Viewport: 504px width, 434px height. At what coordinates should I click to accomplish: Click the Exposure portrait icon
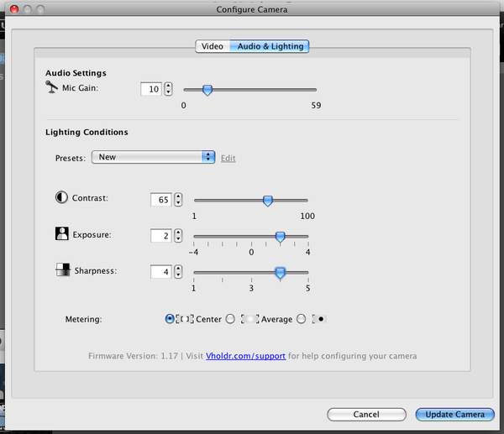coord(61,233)
